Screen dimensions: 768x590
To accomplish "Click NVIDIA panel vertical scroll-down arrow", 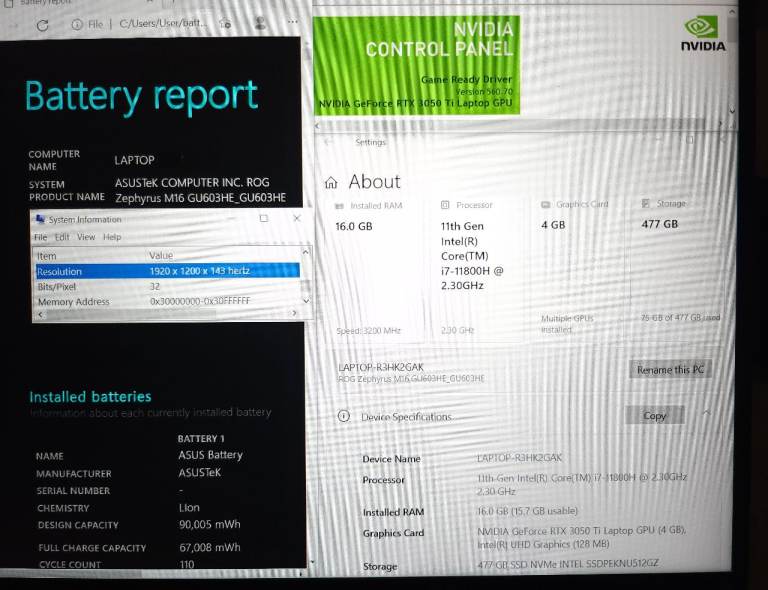I will 732,111.
